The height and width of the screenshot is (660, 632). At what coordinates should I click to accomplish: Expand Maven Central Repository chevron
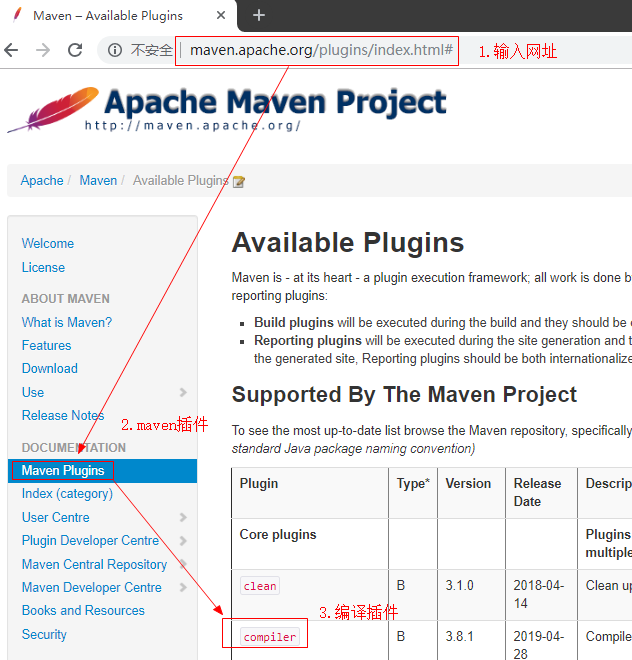183,564
